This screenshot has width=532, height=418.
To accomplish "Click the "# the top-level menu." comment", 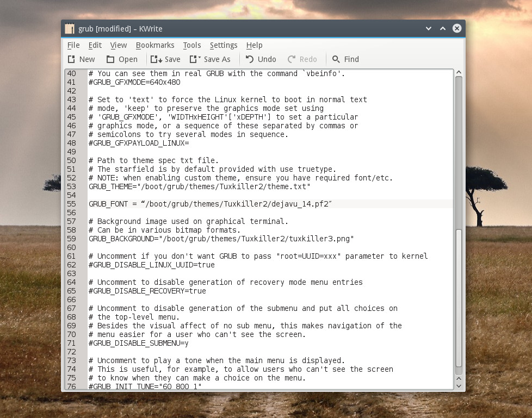I will 134,317.
